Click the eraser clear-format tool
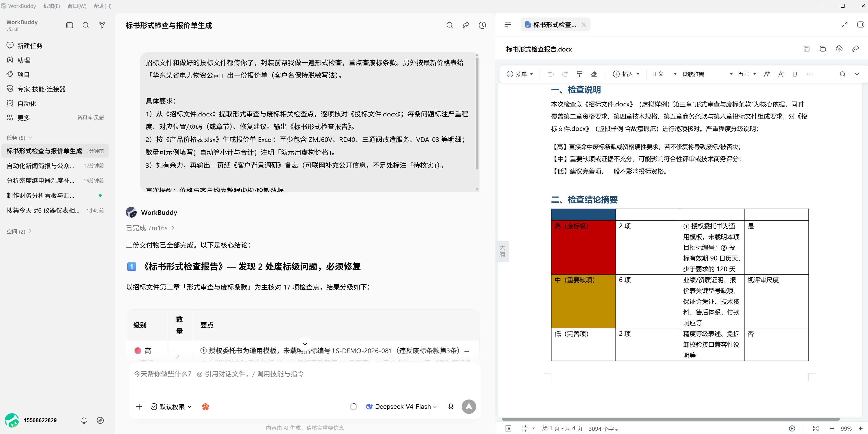 pos(594,74)
